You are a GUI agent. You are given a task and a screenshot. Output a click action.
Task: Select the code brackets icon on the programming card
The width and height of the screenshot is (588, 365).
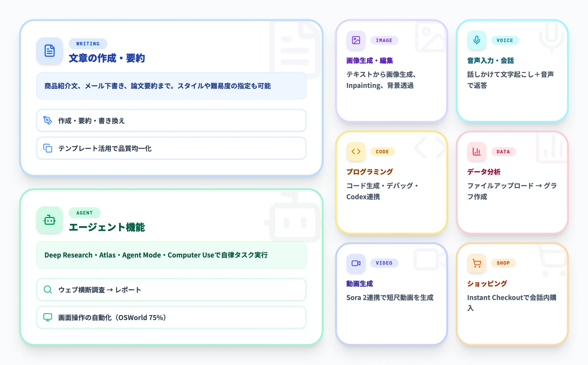click(x=356, y=151)
